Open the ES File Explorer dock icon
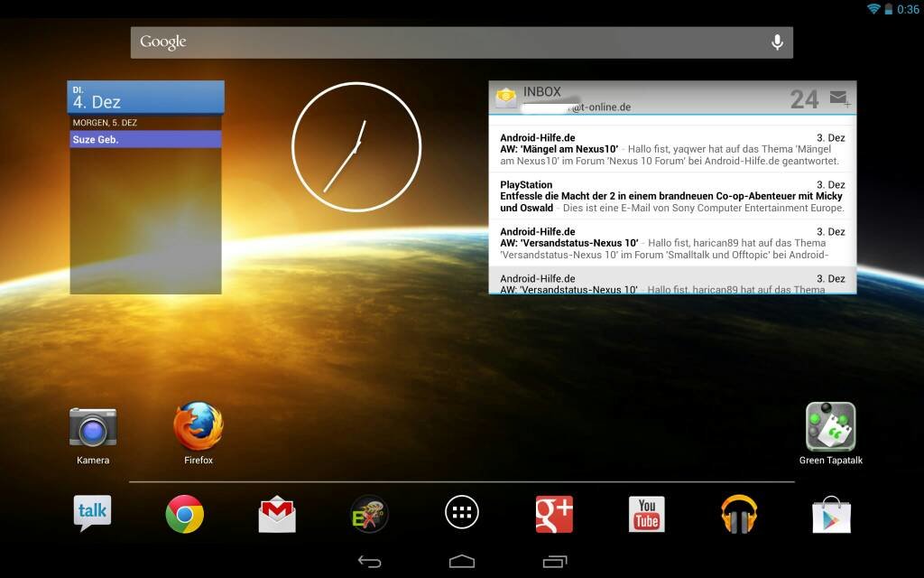 pos(369,514)
